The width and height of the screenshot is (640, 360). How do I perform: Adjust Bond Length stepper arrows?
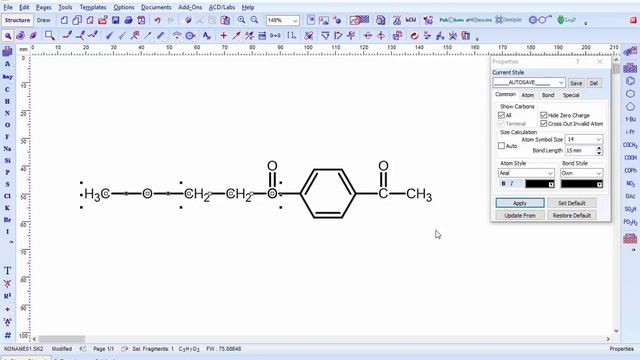click(x=599, y=150)
